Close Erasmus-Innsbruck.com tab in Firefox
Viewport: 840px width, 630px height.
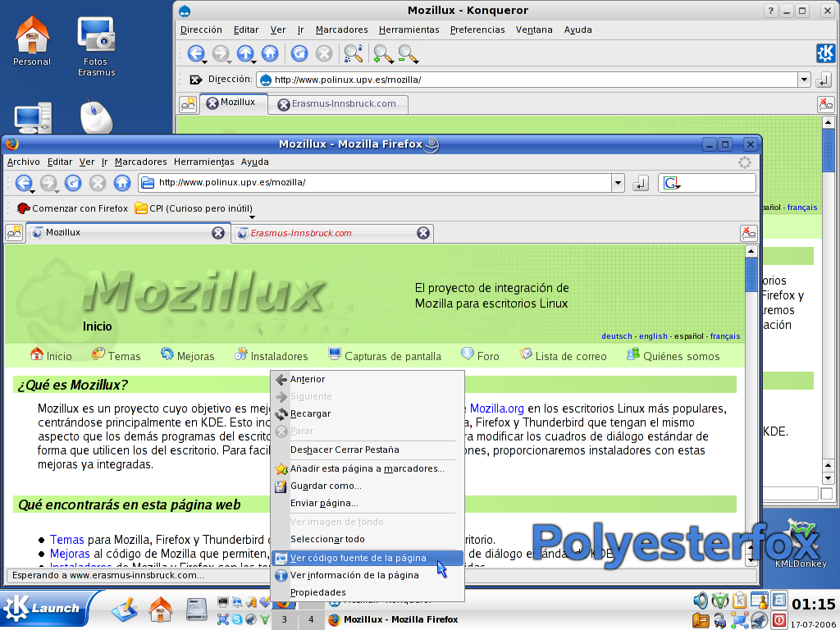[x=423, y=232]
